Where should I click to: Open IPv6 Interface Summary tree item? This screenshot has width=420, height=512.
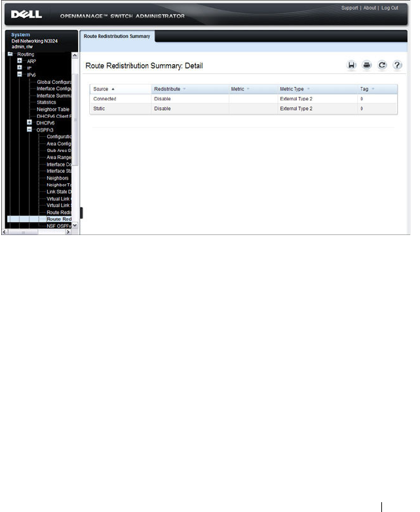pos(54,96)
